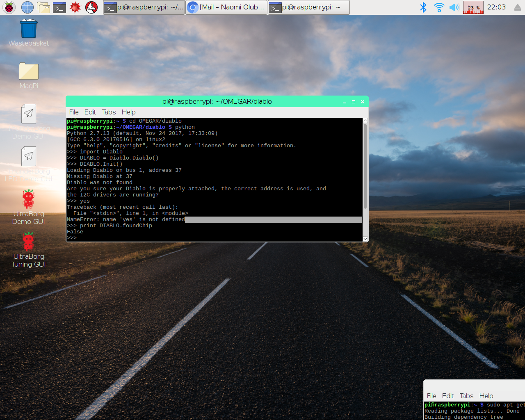Open the WiFi network menu

point(439,7)
